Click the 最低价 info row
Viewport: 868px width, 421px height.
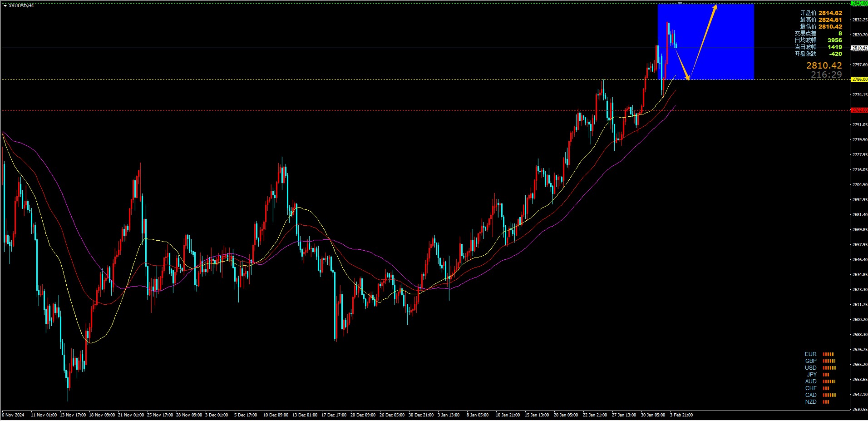tap(821, 27)
